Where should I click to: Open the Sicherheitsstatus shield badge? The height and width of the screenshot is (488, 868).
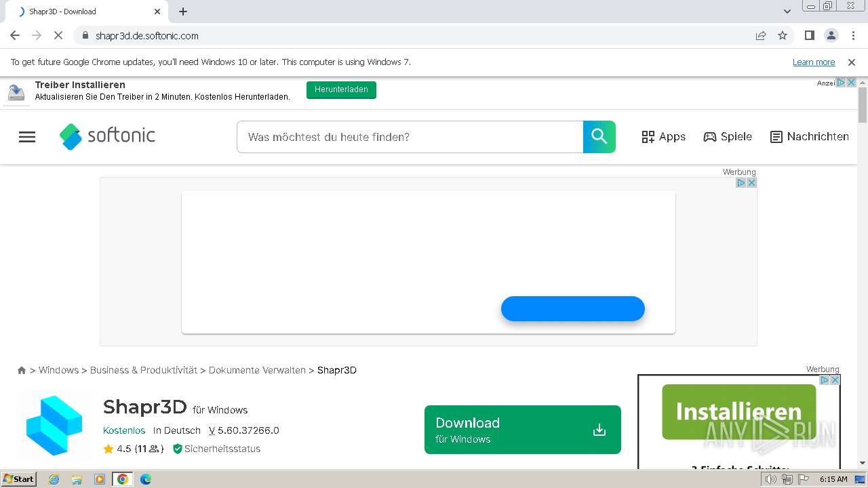click(216, 449)
